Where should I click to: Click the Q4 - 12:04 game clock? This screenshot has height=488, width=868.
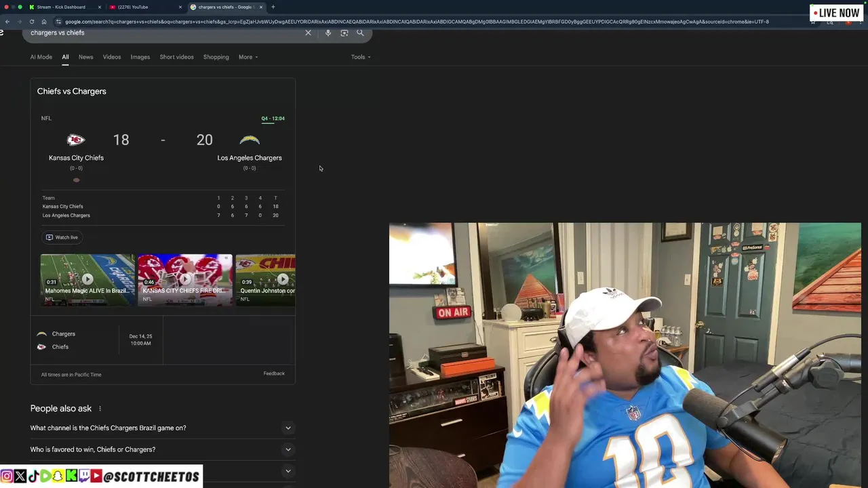pos(273,119)
